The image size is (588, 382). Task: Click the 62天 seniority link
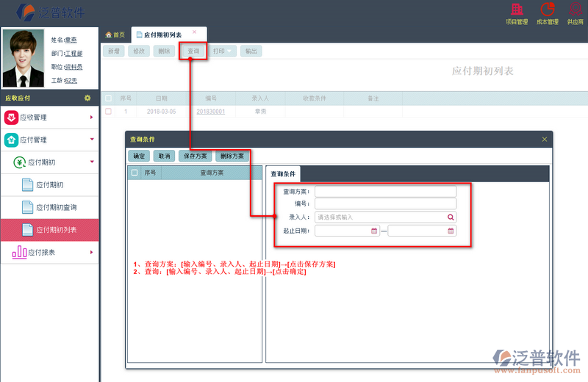click(x=71, y=81)
